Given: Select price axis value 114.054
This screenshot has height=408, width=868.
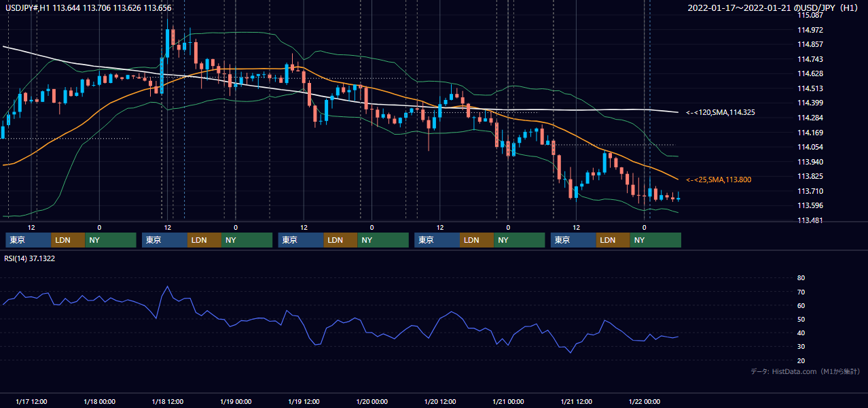Looking at the screenshot, I should pyautogui.click(x=810, y=147).
